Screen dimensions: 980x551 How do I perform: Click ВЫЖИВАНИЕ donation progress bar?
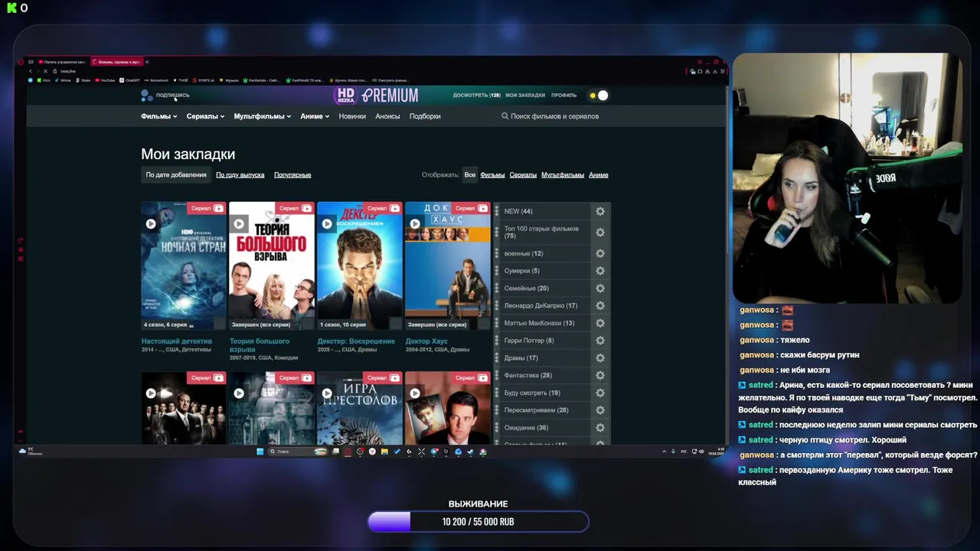coord(479,522)
